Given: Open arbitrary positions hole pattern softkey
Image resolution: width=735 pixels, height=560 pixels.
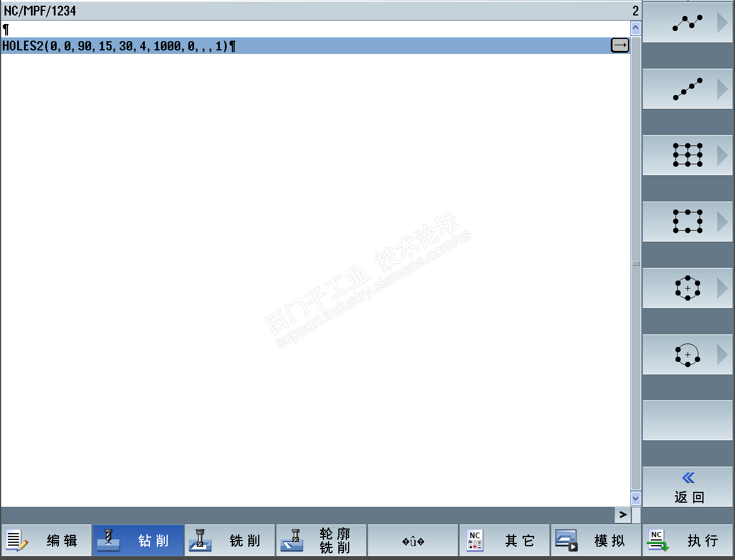Looking at the screenshot, I should coord(687,23).
